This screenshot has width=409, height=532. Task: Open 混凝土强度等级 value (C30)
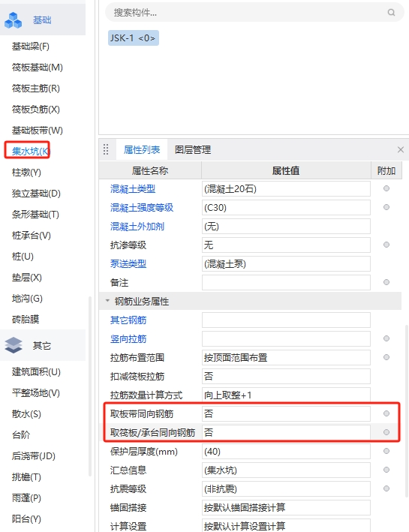[286, 207]
